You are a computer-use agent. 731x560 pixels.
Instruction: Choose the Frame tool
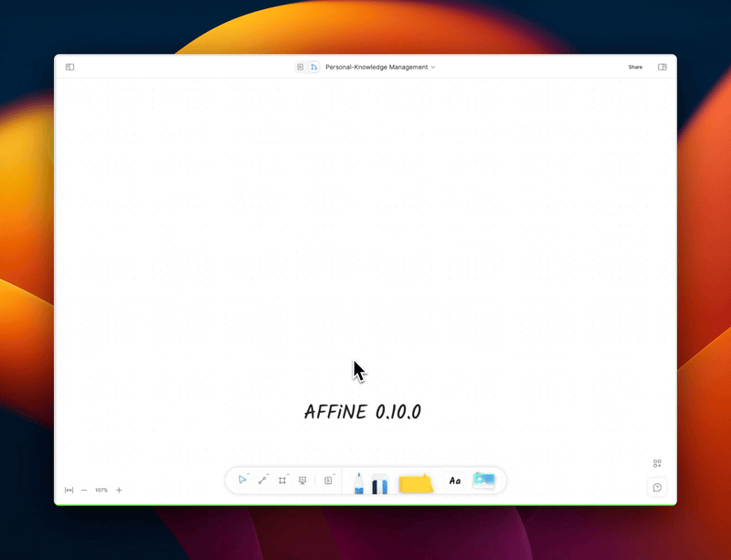[282, 481]
